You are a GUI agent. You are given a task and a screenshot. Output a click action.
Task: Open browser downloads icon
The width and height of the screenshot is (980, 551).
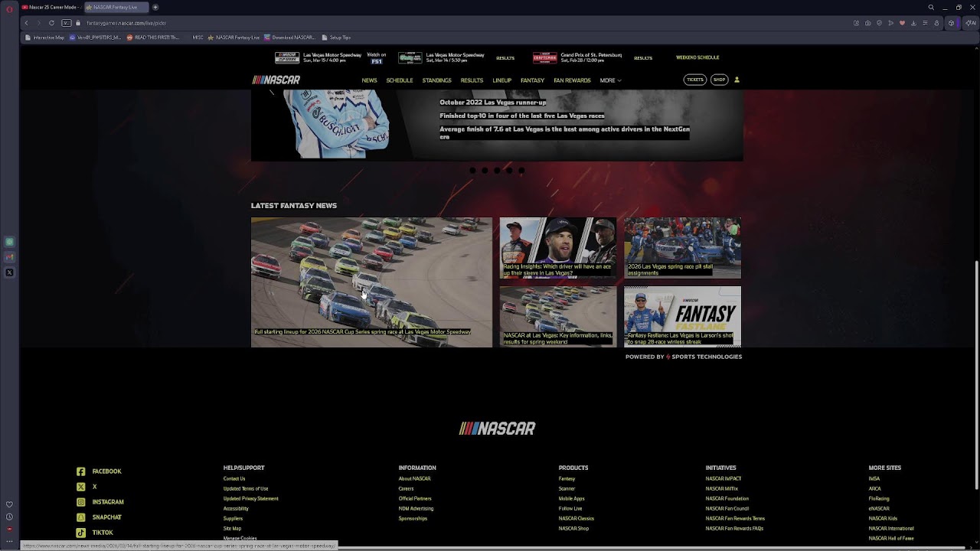click(x=913, y=23)
